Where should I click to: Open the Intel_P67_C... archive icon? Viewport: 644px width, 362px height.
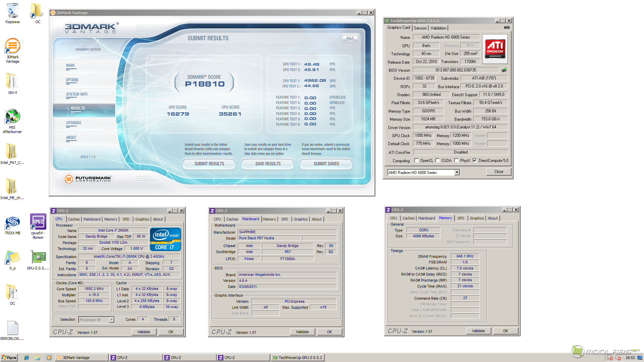click(12, 154)
